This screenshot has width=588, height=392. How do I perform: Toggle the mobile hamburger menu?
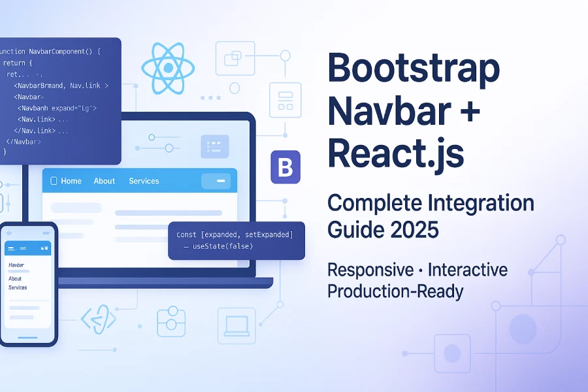10,248
